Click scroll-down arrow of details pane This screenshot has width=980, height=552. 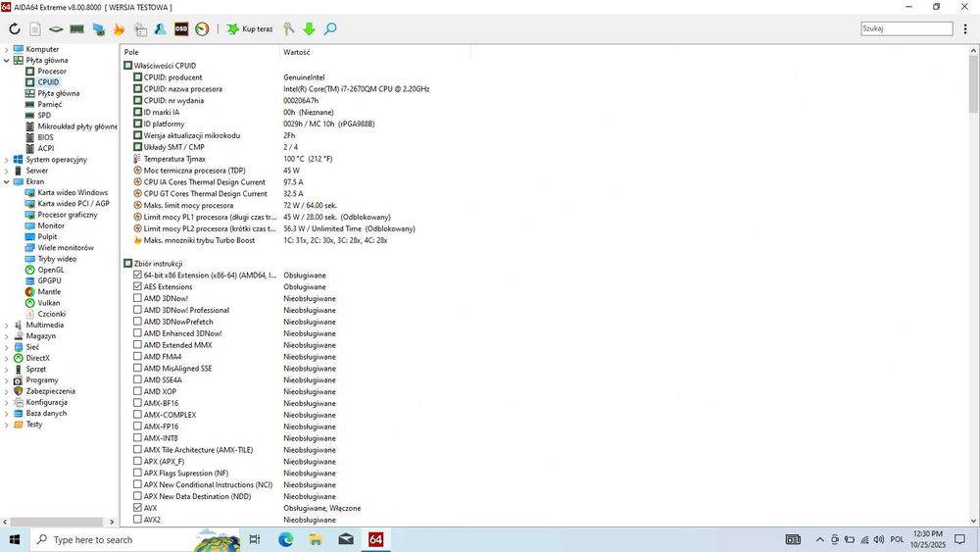pos(974,522)
